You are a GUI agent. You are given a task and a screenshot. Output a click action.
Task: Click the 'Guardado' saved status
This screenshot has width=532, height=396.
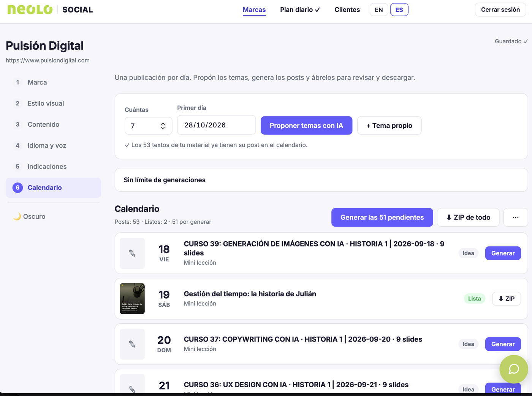point(511,41)
